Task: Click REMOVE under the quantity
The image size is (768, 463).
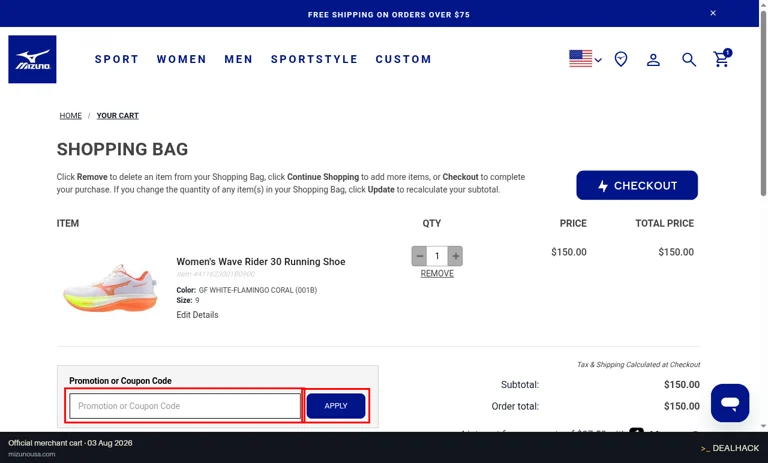Action: coord(437,273)
